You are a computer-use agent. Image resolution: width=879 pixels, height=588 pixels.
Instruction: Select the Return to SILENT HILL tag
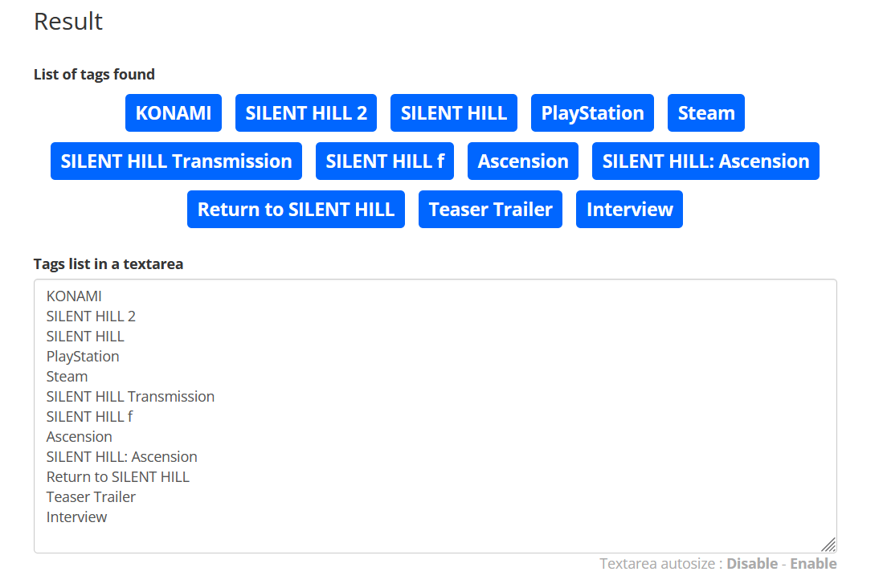[296, 209]
